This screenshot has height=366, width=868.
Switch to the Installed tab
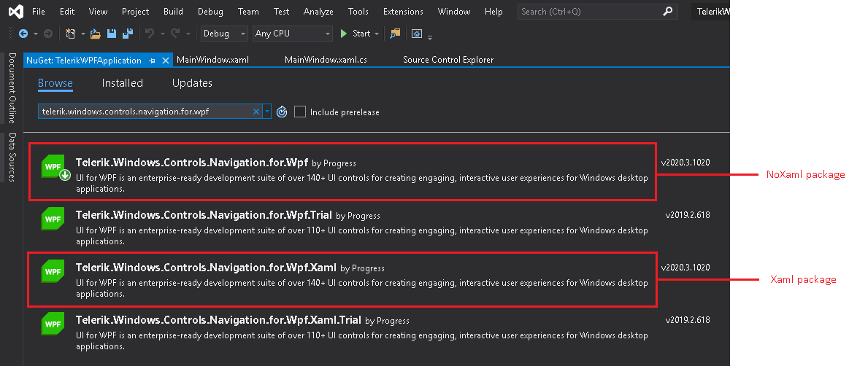123,83
